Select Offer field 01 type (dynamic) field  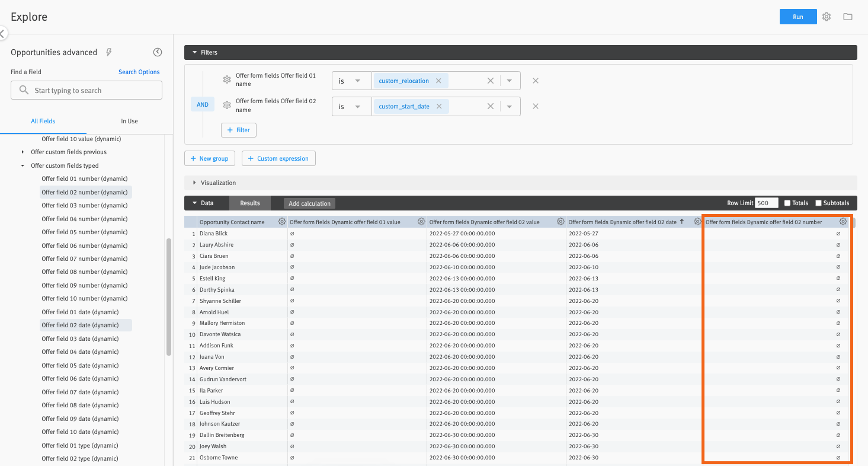tap(80, 445)
